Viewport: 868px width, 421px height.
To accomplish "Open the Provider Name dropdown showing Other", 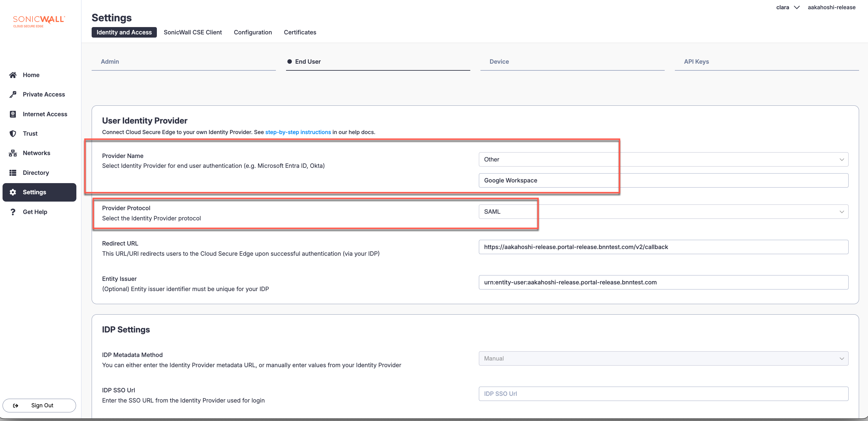I will [663, 160].
